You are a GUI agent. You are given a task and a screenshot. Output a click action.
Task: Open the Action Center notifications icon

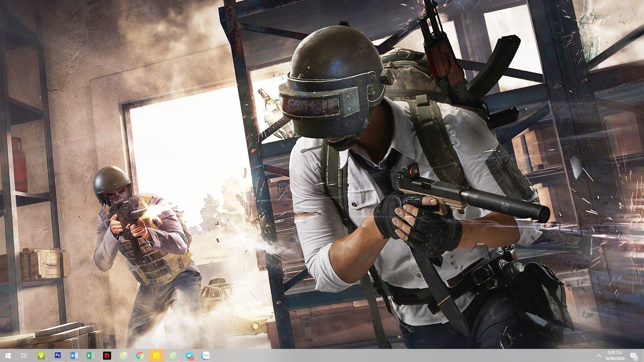point(634,356)
